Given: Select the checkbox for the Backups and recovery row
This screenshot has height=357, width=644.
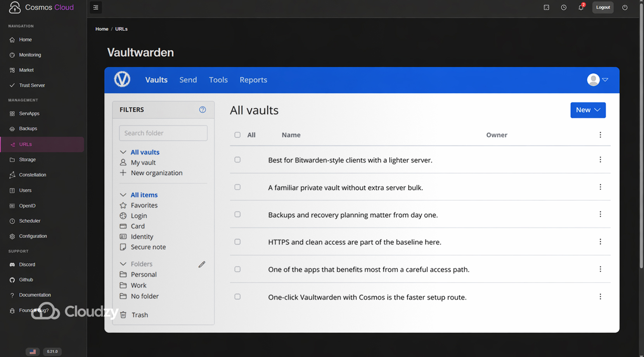Looking at the screenshot, I should (237, 214).
